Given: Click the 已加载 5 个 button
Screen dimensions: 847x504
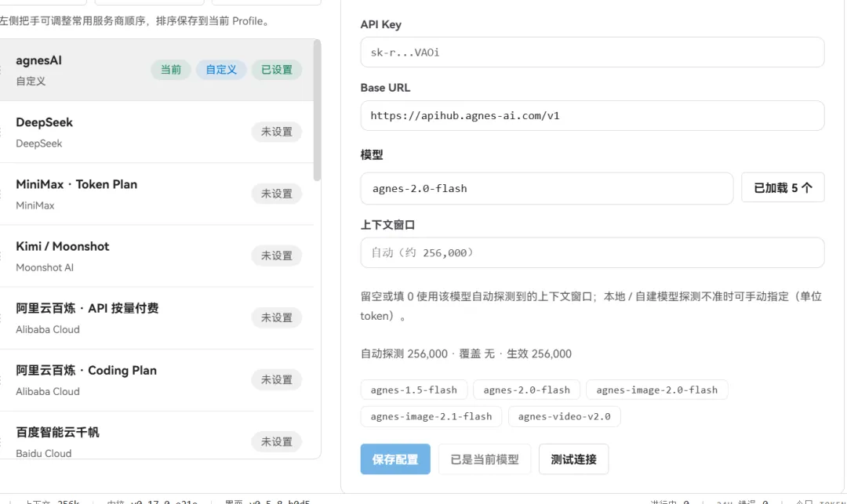Looking at the screenshot, I should [783, 188].
